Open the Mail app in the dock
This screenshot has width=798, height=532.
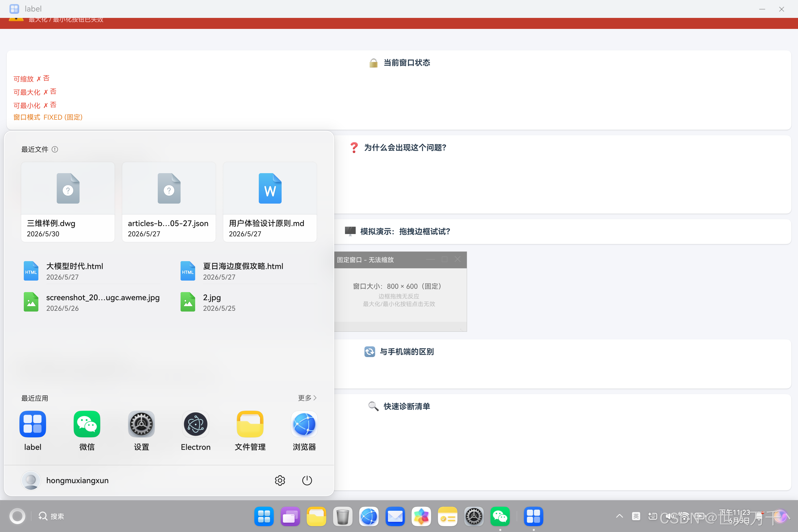[395, 516]
